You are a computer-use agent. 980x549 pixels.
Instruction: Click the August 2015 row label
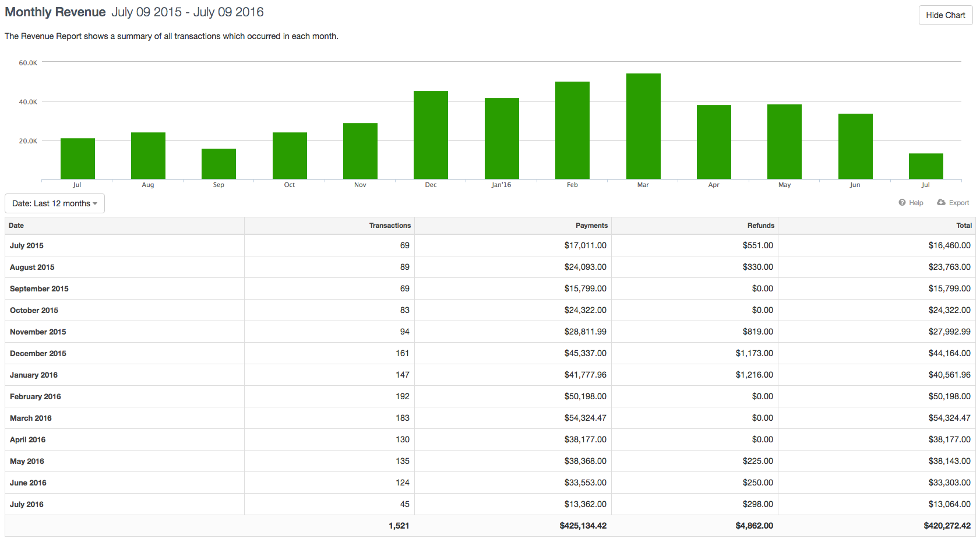(32, 267)
